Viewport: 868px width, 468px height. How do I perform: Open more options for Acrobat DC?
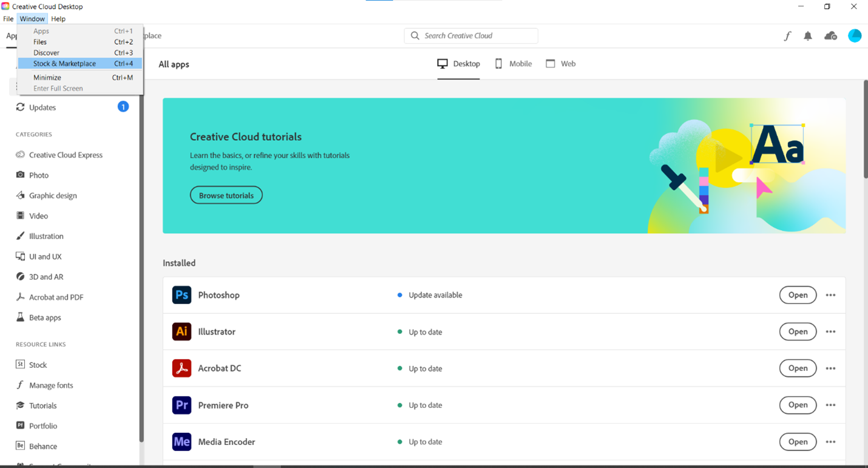click(830, 368)
